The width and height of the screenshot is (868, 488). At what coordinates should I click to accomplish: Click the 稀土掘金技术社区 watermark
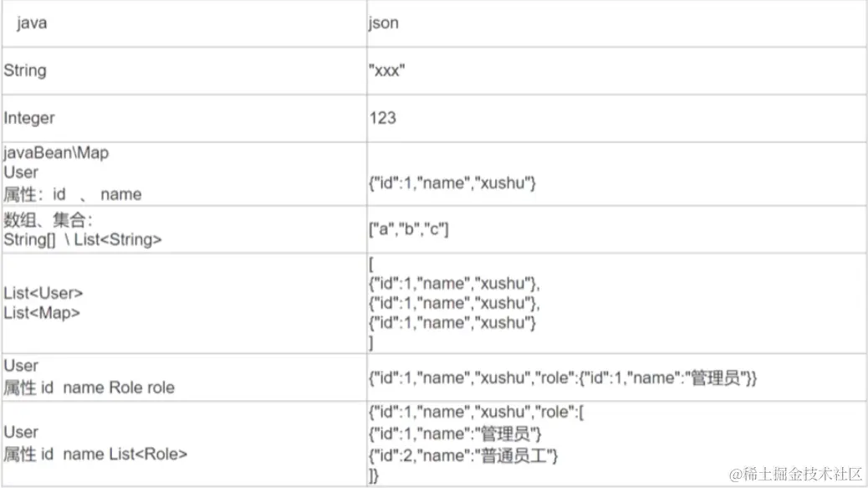pyautogui.click(x=795, y=475)
